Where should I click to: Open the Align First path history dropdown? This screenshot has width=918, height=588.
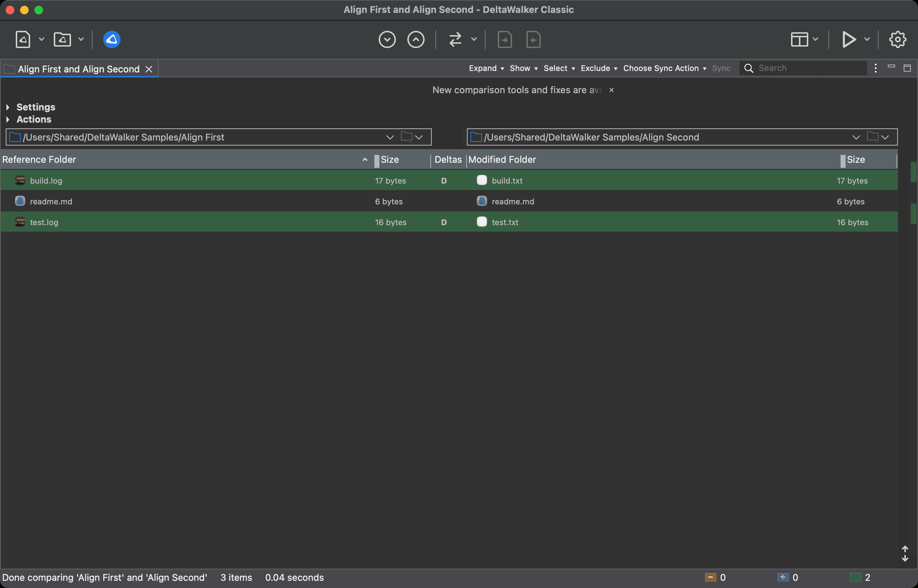coord(389,137)
